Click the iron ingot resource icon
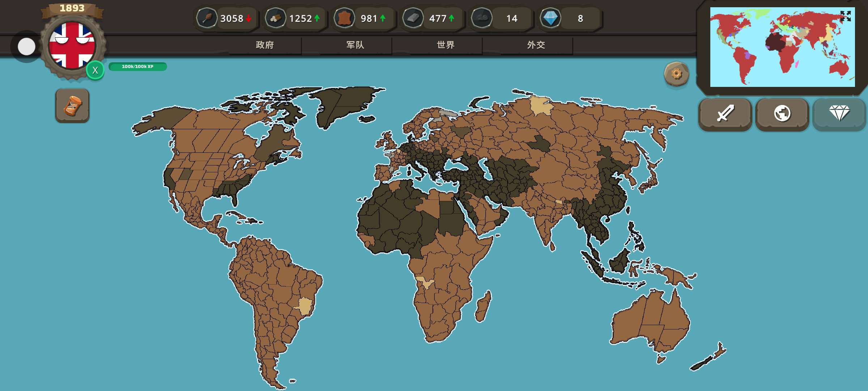 (413, 18)
